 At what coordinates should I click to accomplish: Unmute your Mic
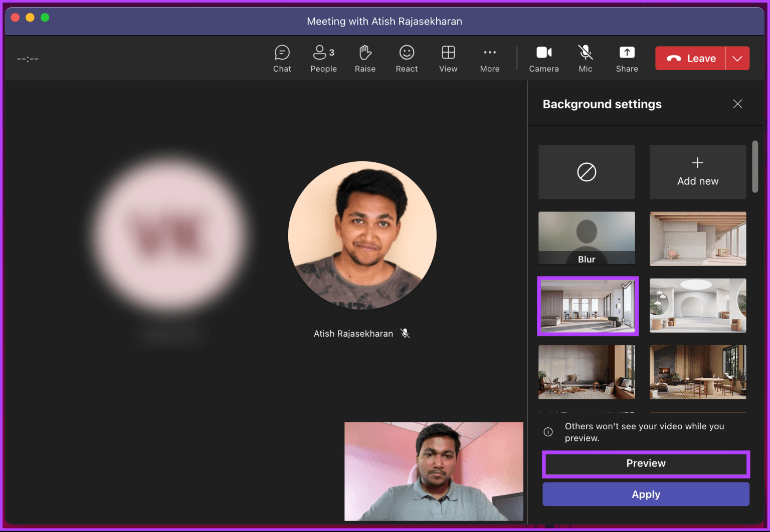(x=585, y=58)
